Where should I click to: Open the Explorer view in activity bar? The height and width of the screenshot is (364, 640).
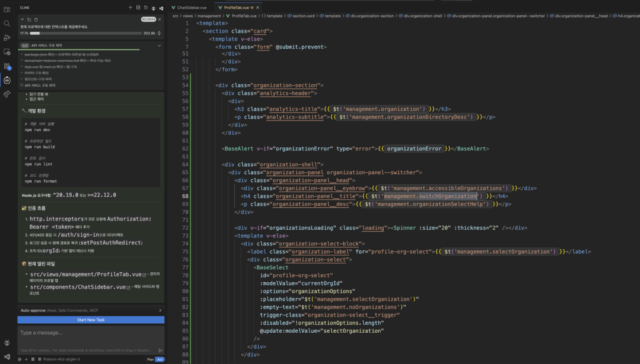click(7, 9)
